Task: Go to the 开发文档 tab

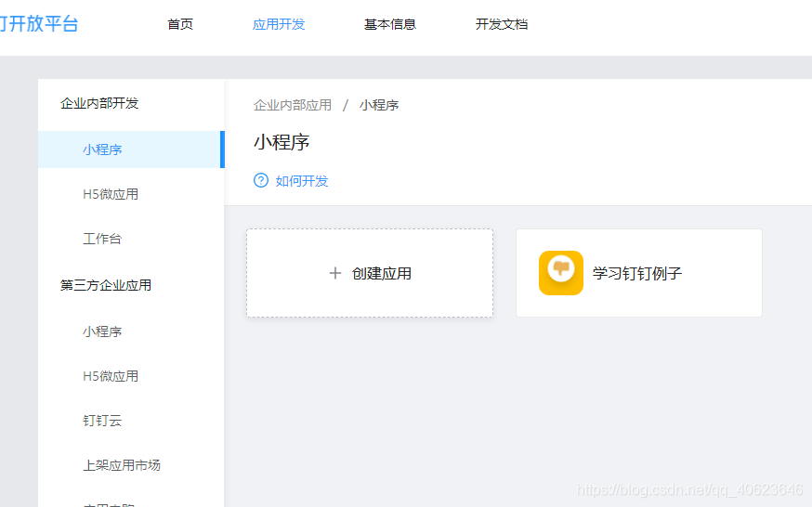Action: point(502,24)
